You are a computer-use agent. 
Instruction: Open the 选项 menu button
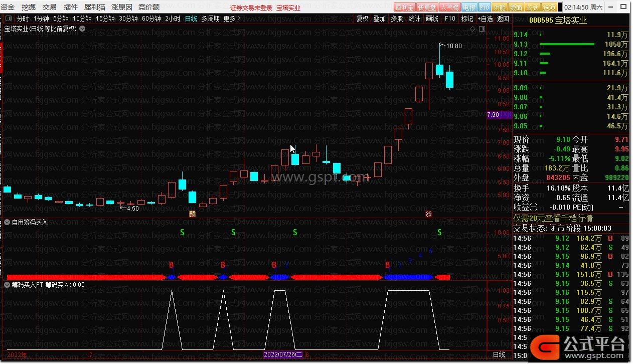(x=549, y=8)
